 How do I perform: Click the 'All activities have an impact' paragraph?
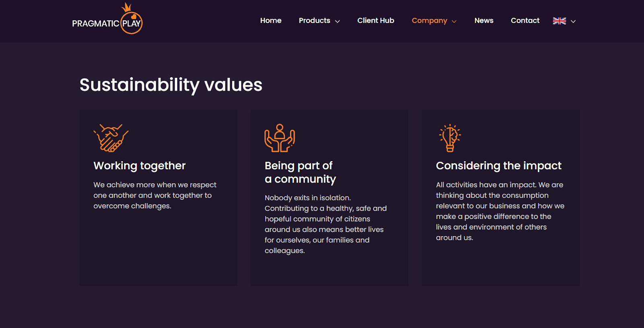click(x=500, y=211)
